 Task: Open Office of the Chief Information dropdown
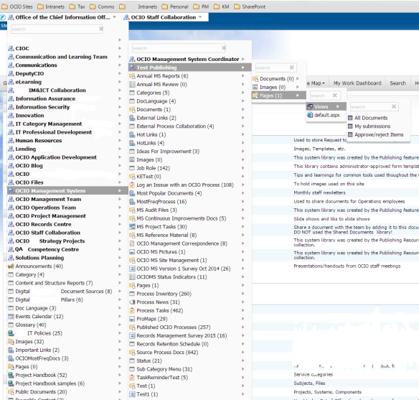(x=114, y=17)
